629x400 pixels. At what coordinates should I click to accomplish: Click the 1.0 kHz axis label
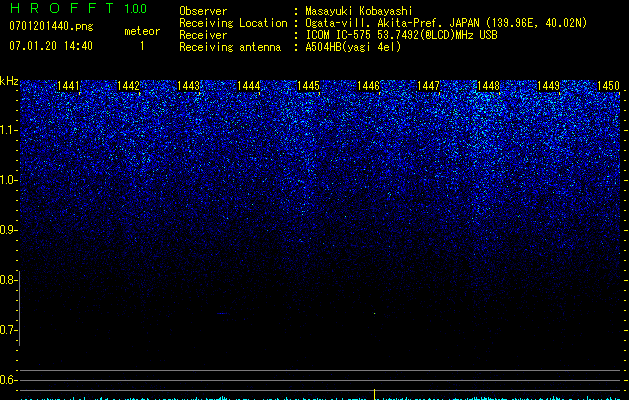[x=8, y=180]
